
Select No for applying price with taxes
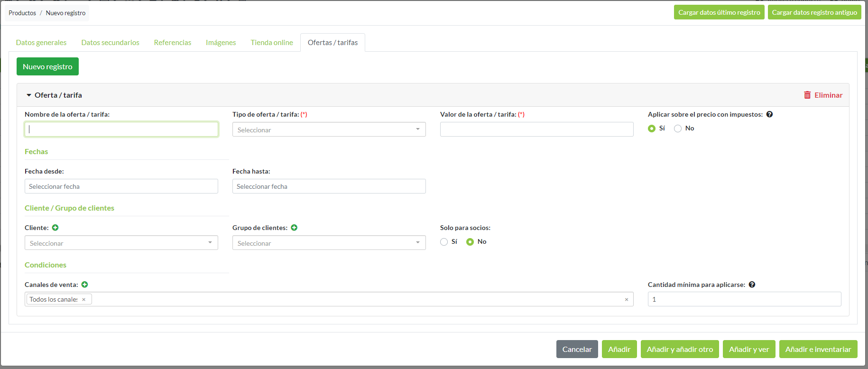678,129
